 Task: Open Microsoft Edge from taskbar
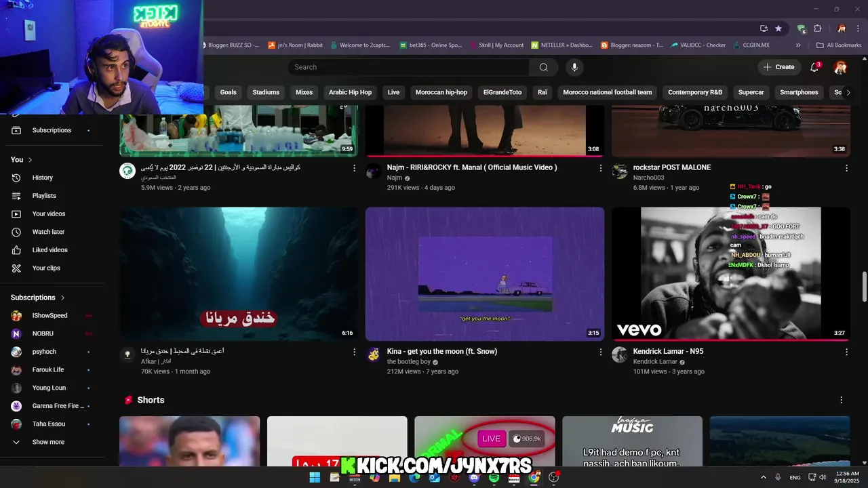(x=414, y=477)
